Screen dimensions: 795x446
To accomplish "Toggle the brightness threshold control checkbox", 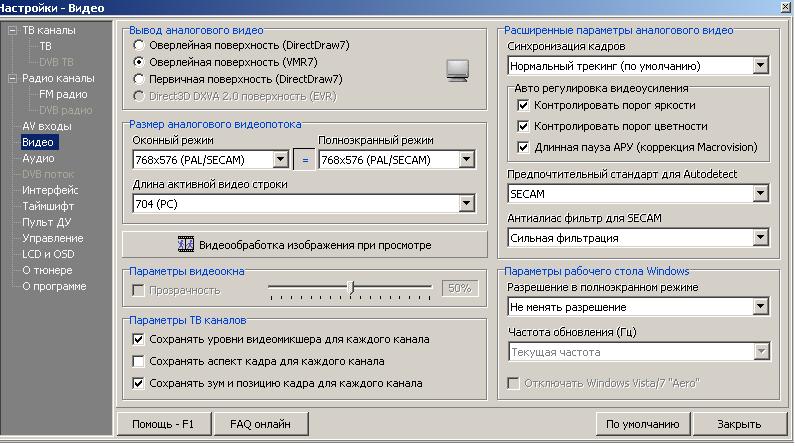I will (x=522, y=105).
